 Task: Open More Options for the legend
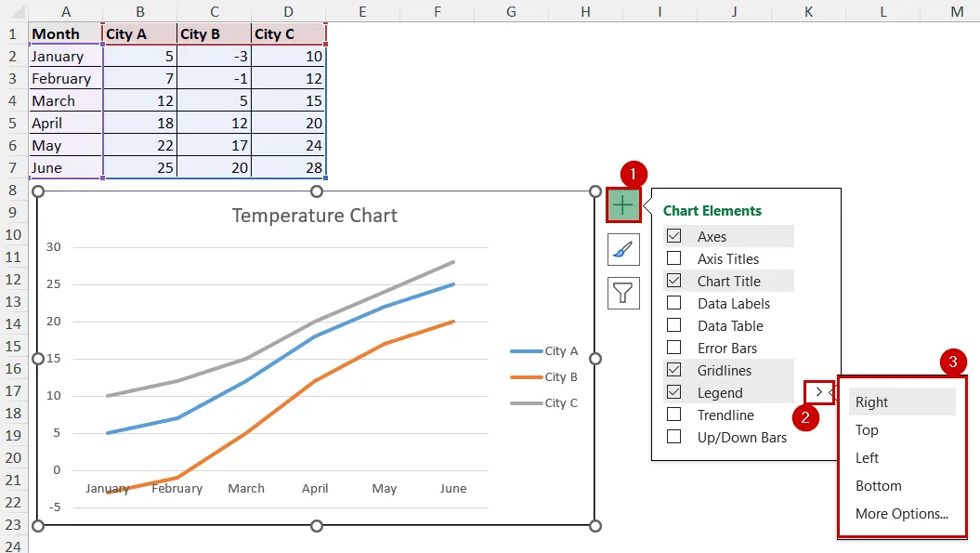point(902,514)
